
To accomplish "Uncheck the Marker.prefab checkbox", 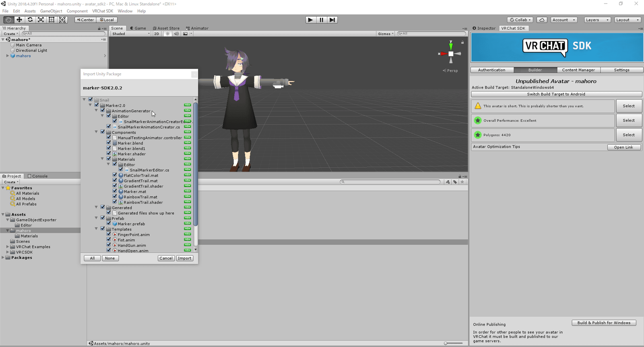I will (x=109, y=223).
